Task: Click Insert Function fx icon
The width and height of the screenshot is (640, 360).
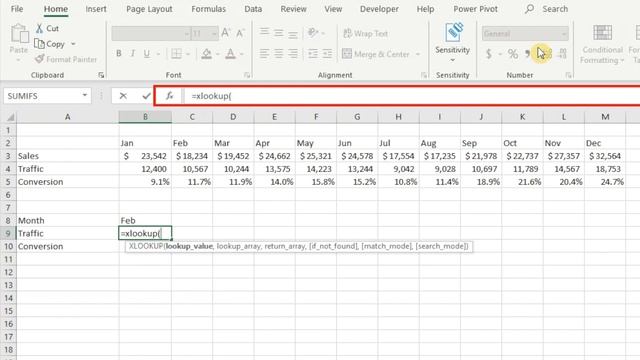Action: coord(169,96)
